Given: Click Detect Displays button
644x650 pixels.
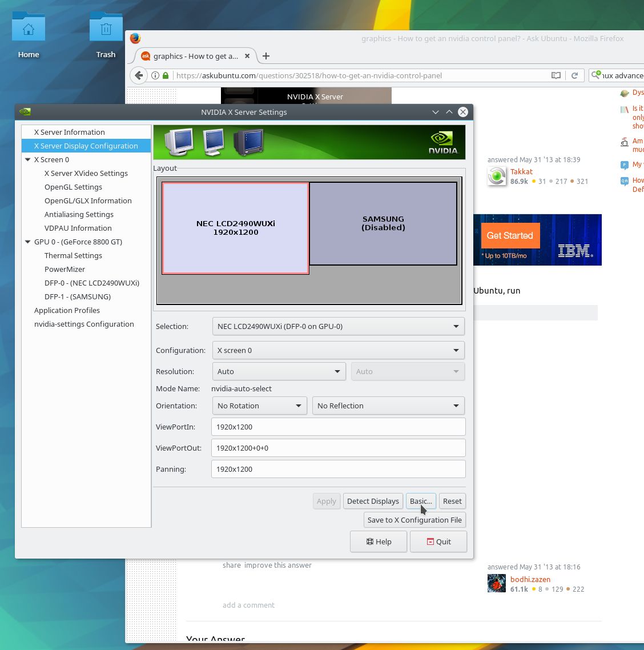Looking at the screenshot, I should click(x=373, y=501).
